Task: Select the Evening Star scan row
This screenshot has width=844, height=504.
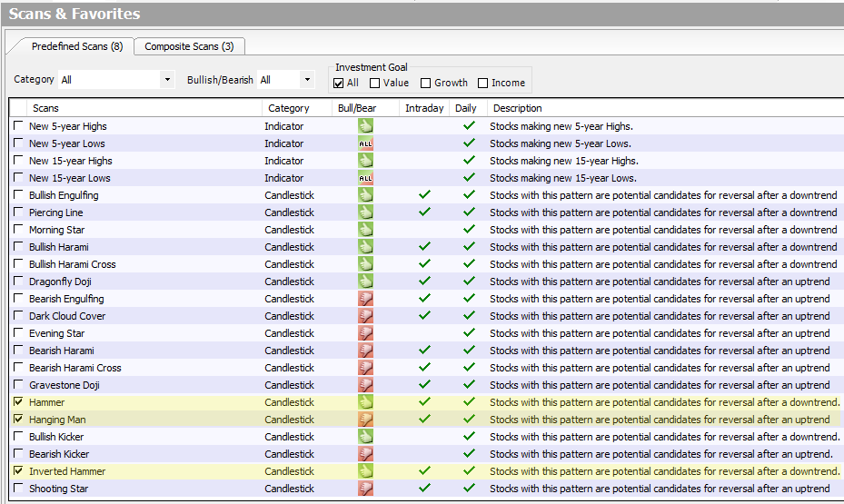Action: (58, 333)
